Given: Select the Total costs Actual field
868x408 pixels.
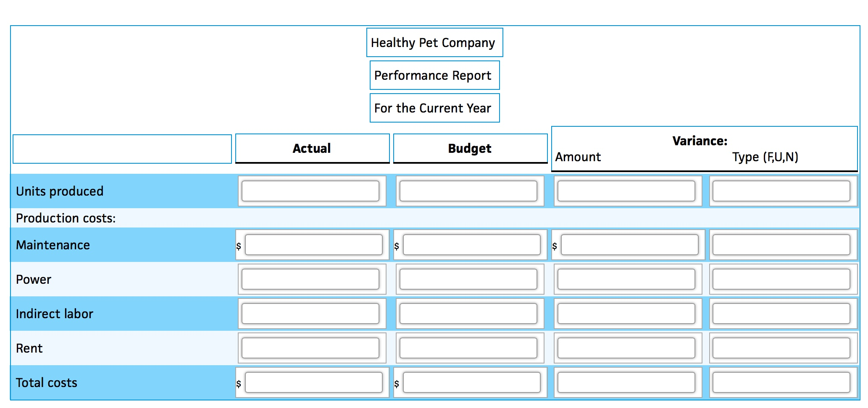Looking at the screenshot, I should pos(314,382).
